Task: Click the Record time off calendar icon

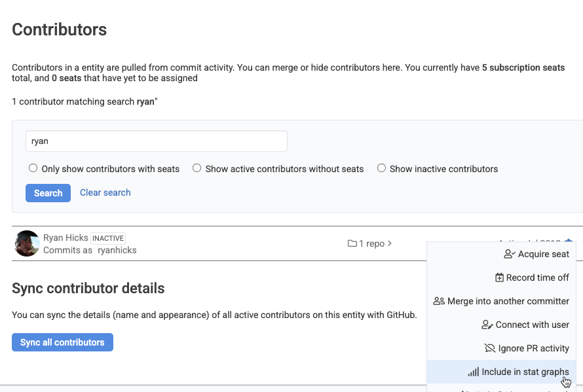Action: tap(499, 277)
